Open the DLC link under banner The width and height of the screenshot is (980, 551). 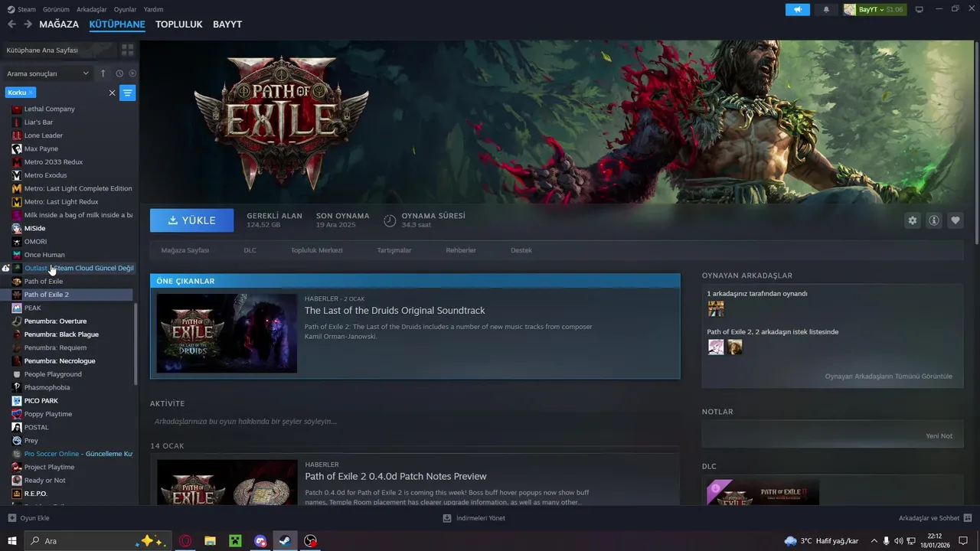[x=250, y=250]
